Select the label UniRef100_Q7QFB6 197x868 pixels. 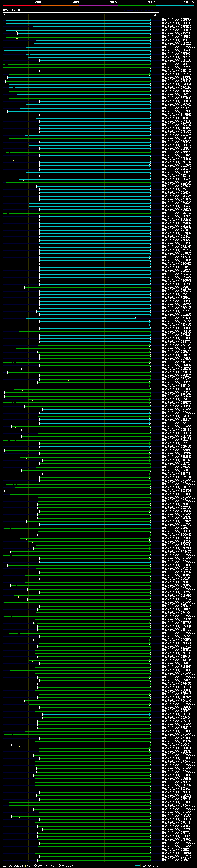177,332
